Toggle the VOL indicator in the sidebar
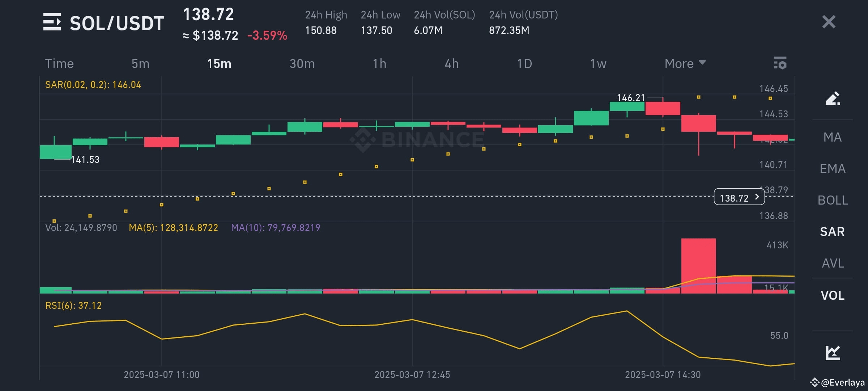Viewport: 868px width, 391px height. coord(832,295)
